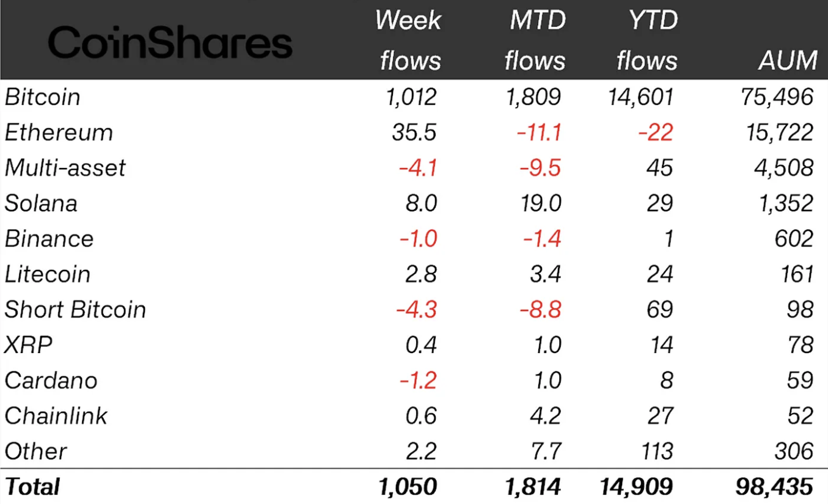Select the XRP row label
The width and height of the screenshot is (828, 504).
[29, 345]
